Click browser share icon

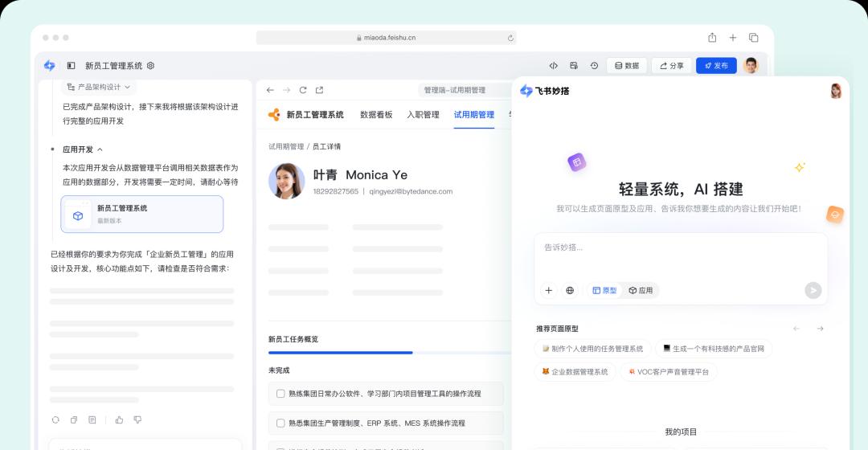[712, 38]
